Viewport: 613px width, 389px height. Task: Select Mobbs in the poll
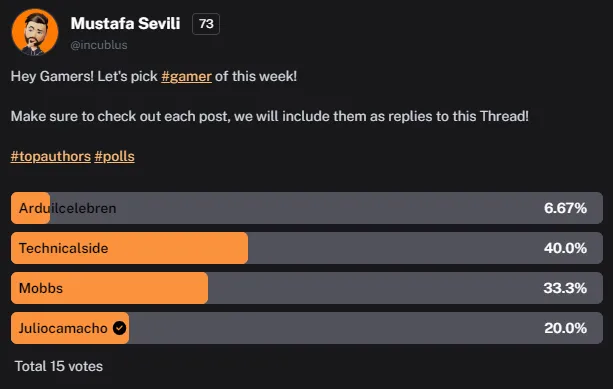pyautogui.click(x=307, y=288)
